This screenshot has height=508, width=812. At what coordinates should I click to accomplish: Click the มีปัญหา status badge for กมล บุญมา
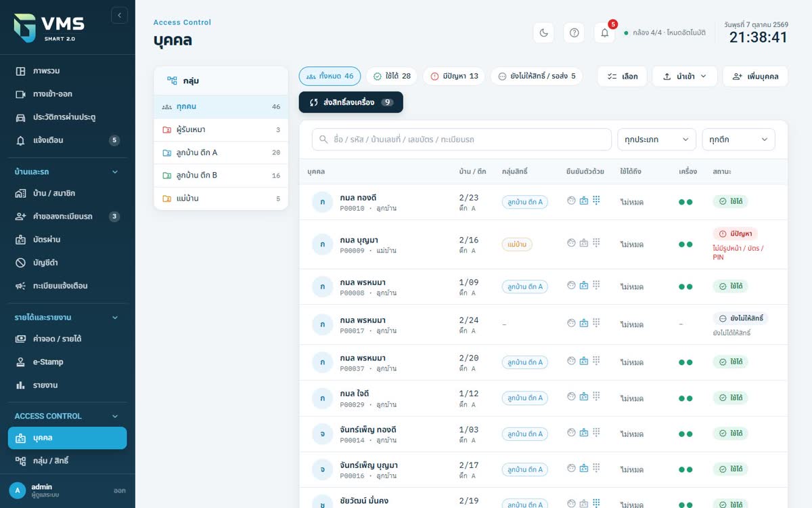[x=735, y=234]
